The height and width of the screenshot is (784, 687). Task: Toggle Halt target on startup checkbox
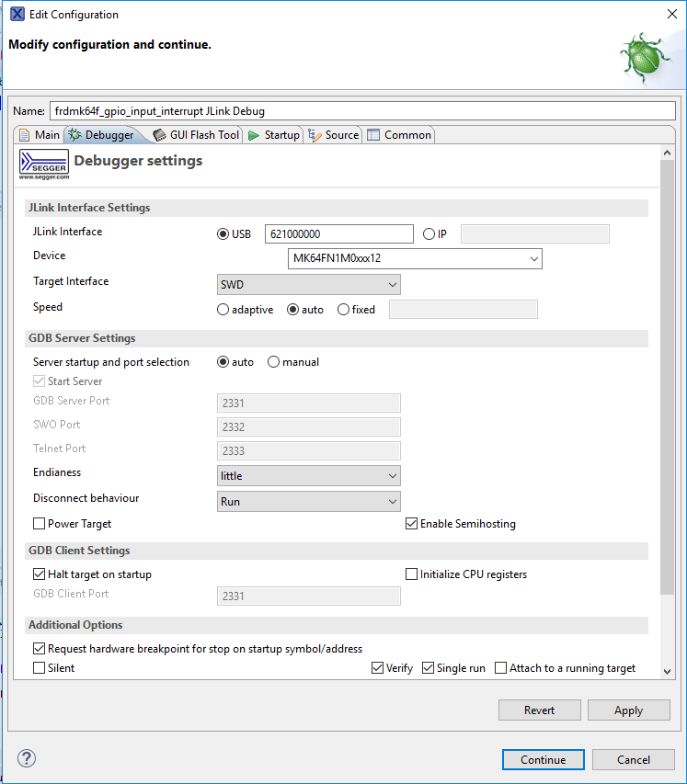tap(39, 574)
